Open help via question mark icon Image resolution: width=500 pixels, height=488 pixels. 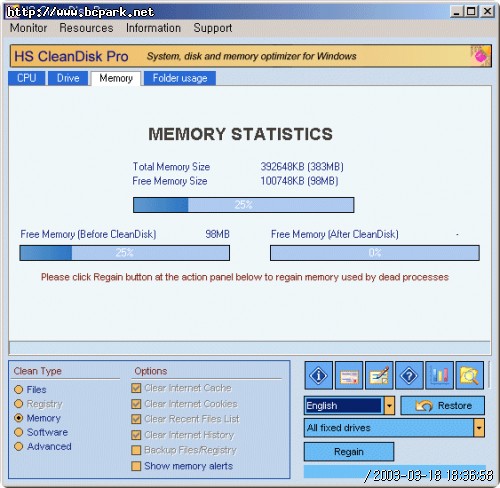pyautogui.click(x=409, y=375)
